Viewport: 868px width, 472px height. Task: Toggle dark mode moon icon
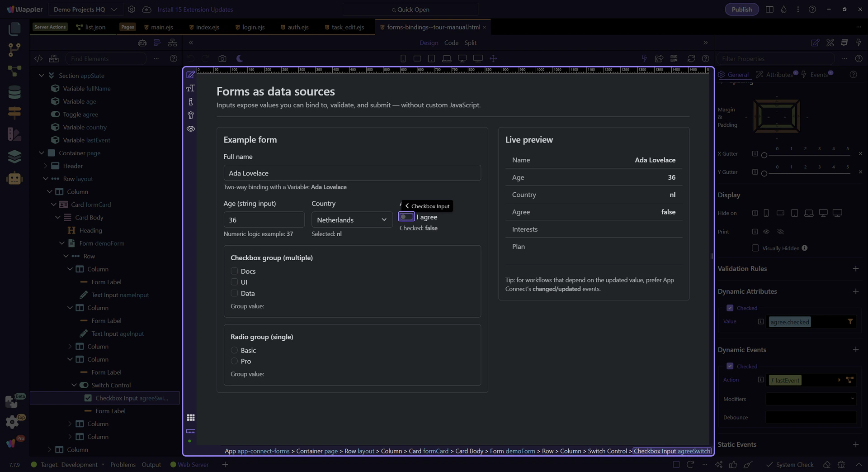[x=240, y=59]
